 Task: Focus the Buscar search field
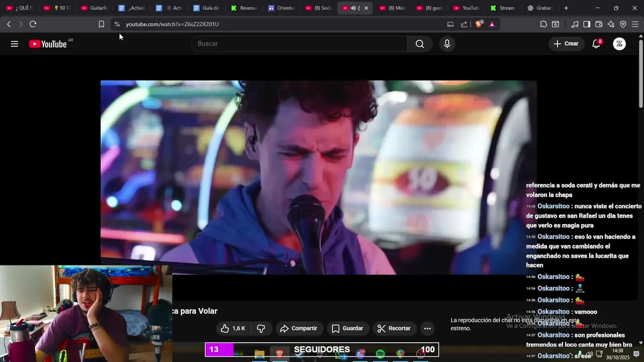click(x=299, y=44)
